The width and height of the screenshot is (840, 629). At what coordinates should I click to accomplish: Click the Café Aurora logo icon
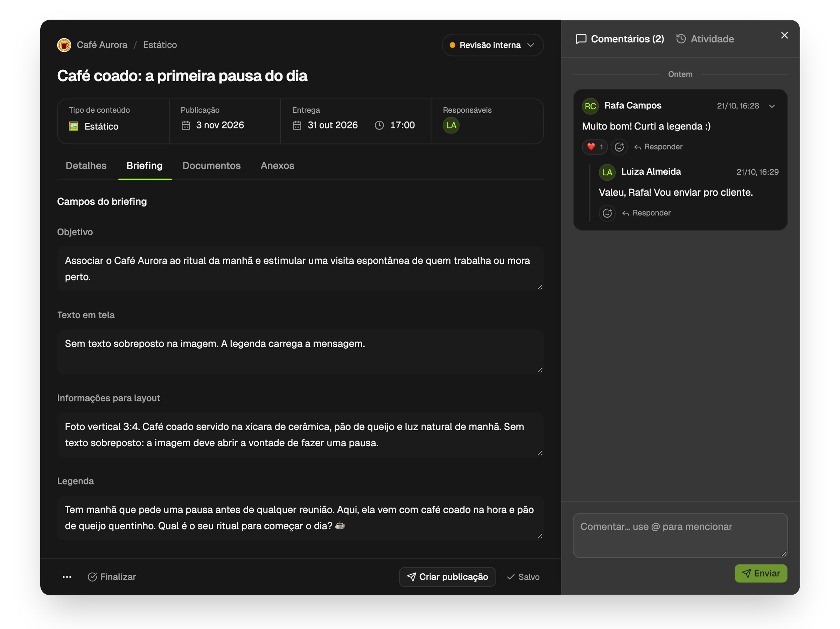64,45
